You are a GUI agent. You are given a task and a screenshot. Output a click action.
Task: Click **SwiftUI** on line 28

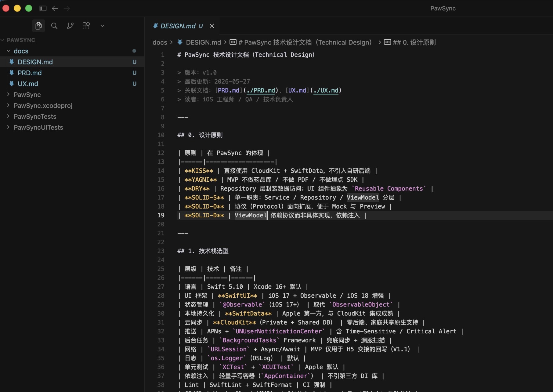(x=237, y=296)
